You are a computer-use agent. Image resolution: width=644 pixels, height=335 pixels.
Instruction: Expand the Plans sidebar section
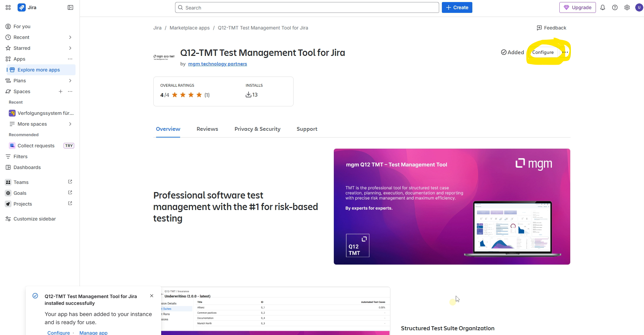point(70,81)
